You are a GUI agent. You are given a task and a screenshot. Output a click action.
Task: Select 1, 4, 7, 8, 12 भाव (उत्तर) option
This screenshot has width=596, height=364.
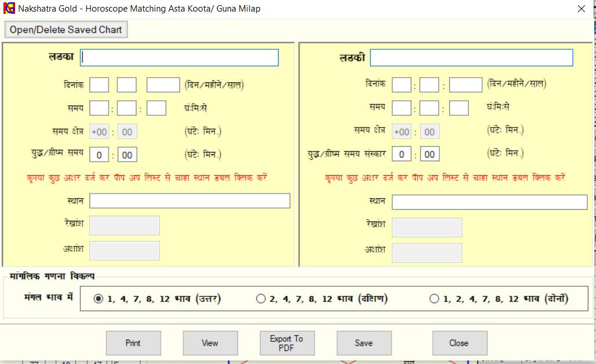99,299
